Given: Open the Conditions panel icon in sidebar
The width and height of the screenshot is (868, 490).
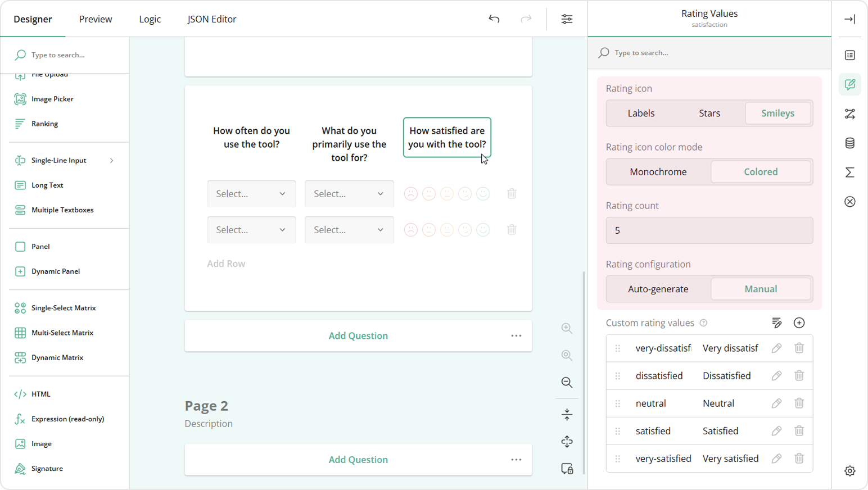Looking at the screenshot, I should click(x=849, y=114).
